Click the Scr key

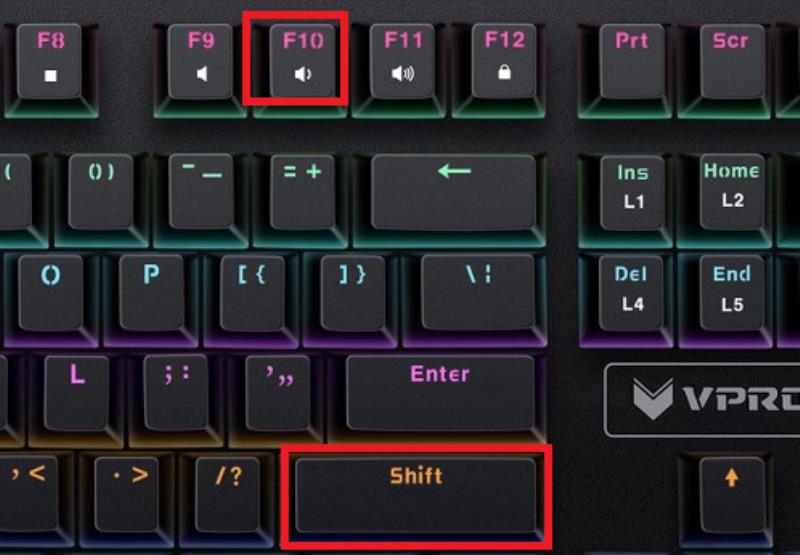pos(732,61)
